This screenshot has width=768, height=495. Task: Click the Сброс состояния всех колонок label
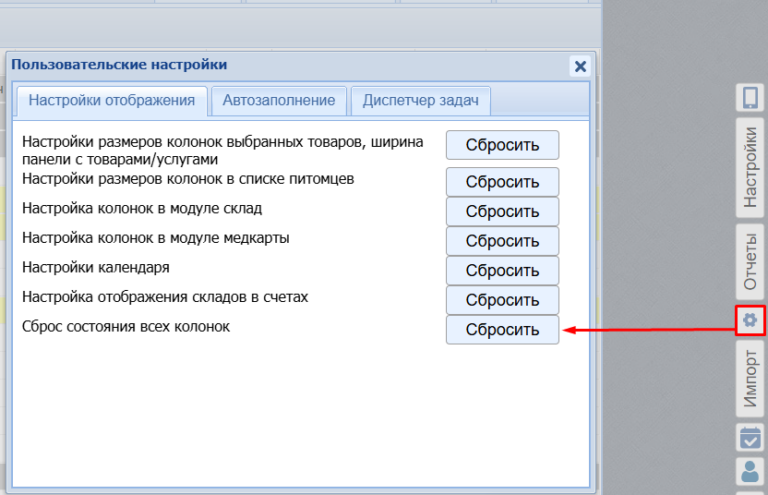126,327
